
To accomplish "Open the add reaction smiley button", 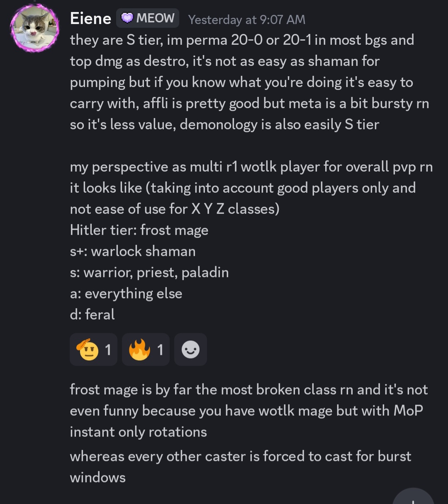I will [x=190, y=350].
